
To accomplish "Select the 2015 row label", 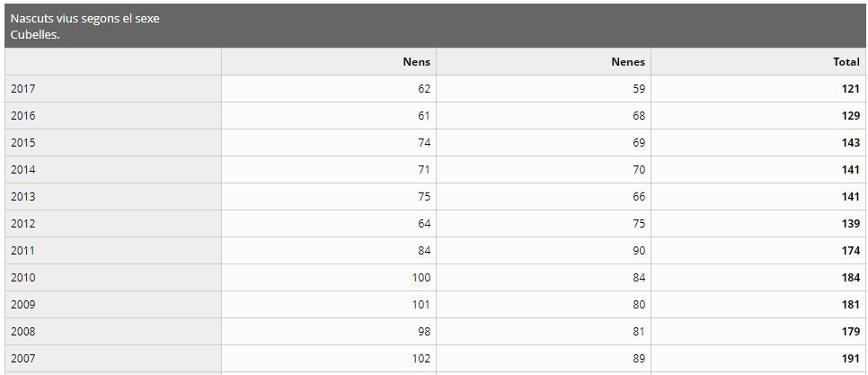I will pyautogui.click(x=23, y=143).
